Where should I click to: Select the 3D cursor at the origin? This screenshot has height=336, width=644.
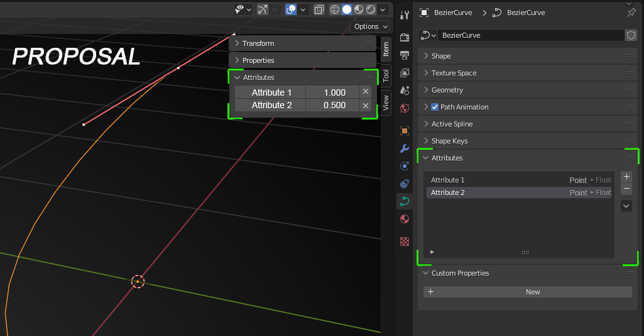tap(138, 281)
